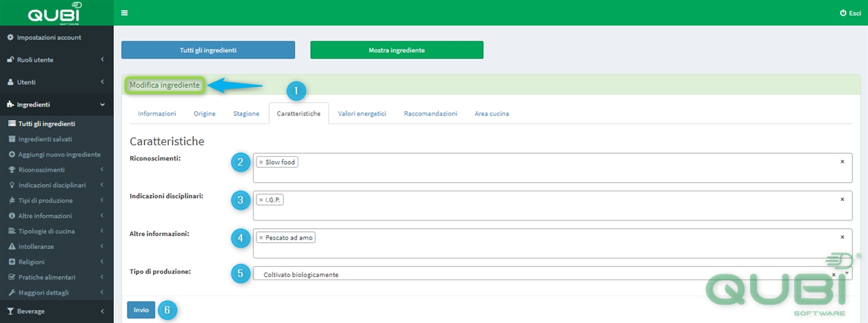This screenshot has height=323, width=868.
Task: Click the Altre informazioni info icon
Action: (12, 216)
